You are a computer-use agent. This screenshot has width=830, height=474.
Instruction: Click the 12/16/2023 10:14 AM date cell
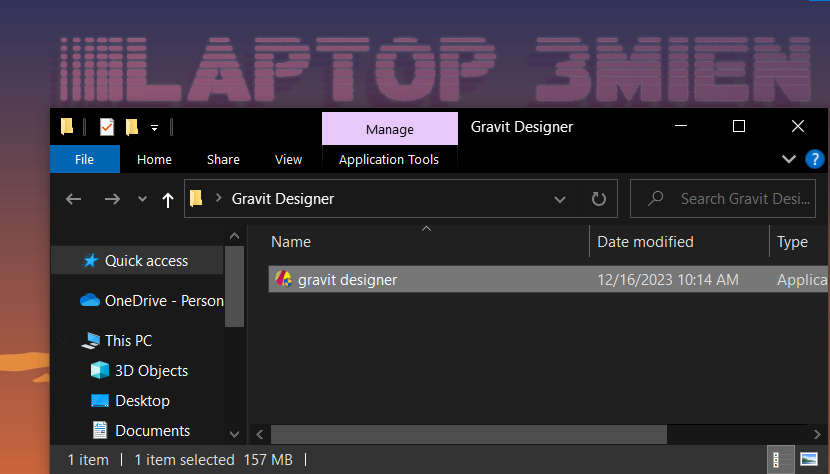(668, 280)
